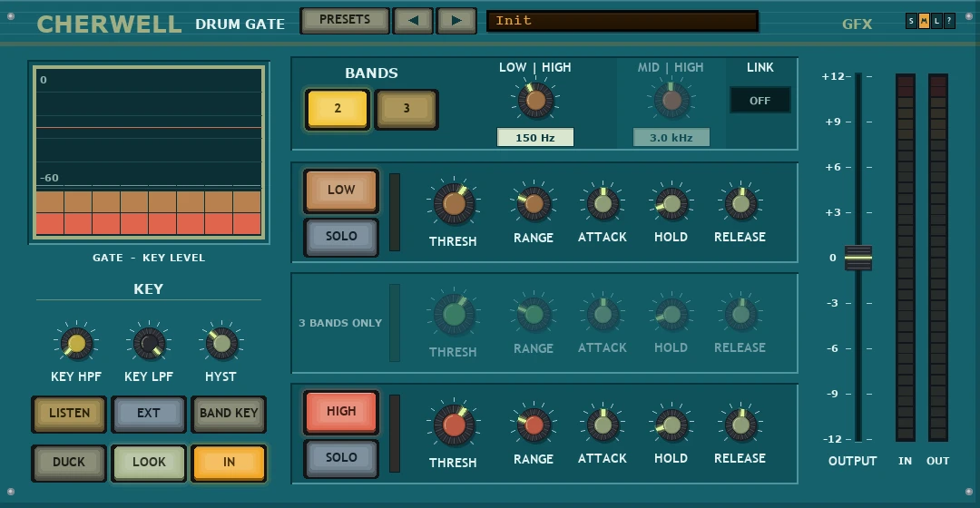Click the OUT level meter
The height and width of the screenshot is (508, 980).
pos(937,258)
